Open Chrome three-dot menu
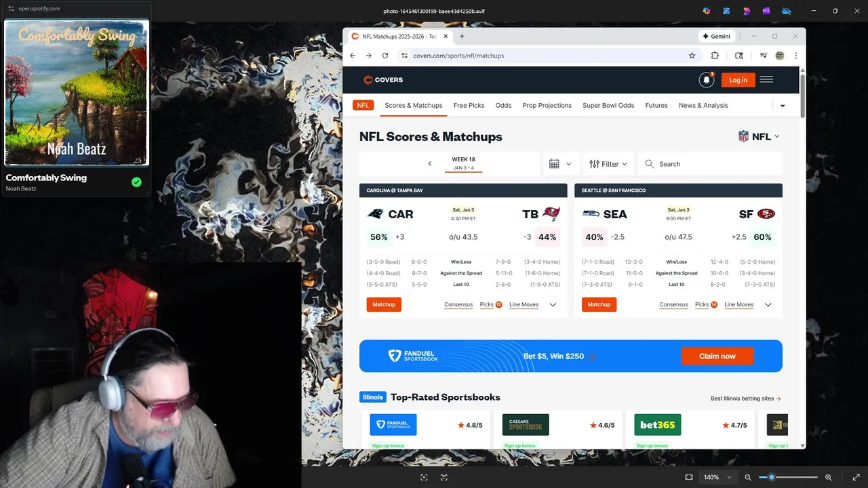 pos(796,56)
